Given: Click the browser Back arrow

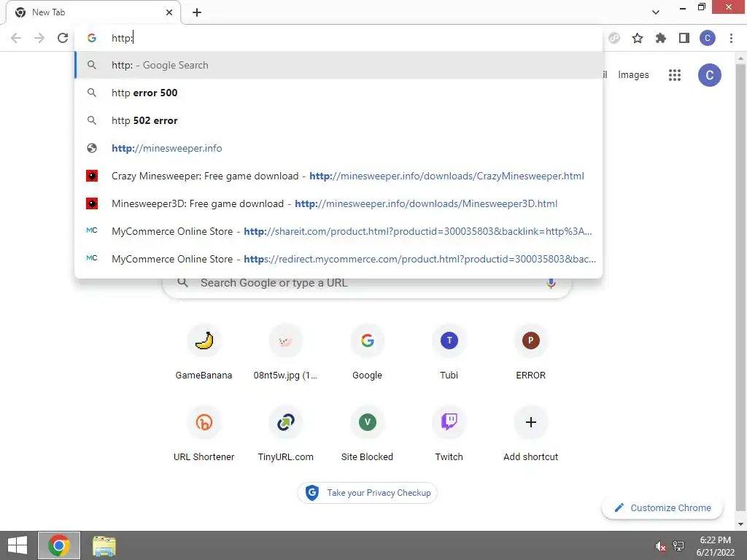Looking at the screenshot, I should point(16,38).
